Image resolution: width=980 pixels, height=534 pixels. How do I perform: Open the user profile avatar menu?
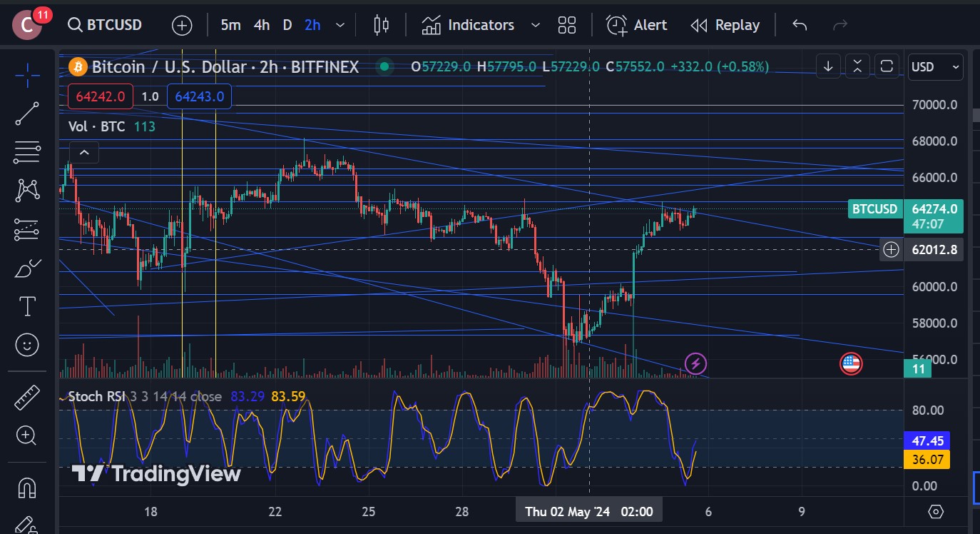click(27, 25)
